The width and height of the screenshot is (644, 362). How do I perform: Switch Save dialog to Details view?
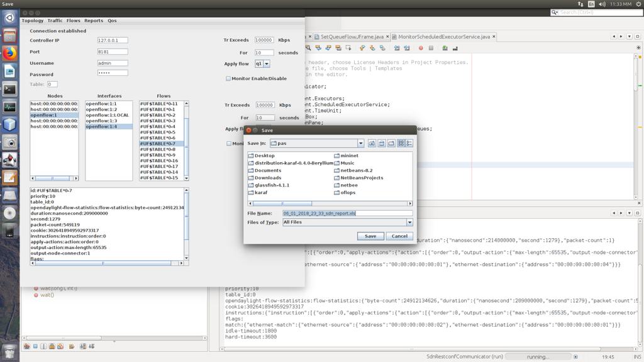pyautogui.click(x=409, y=143)
